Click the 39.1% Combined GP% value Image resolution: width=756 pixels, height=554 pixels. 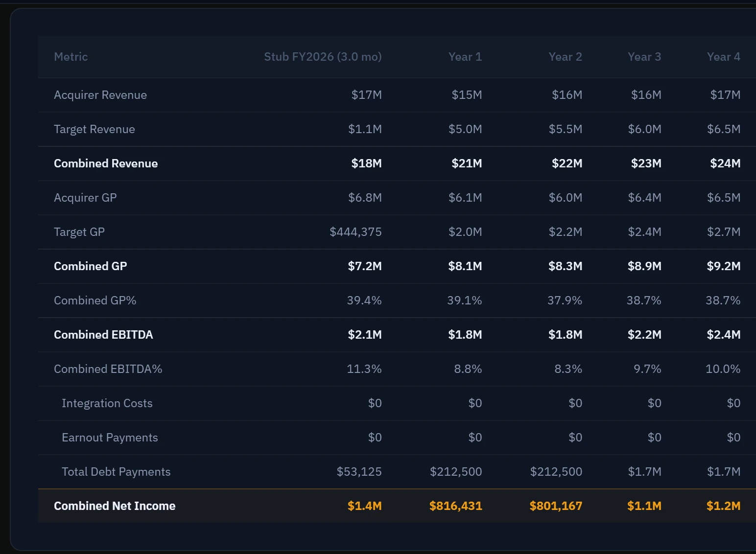pos(465,300)
